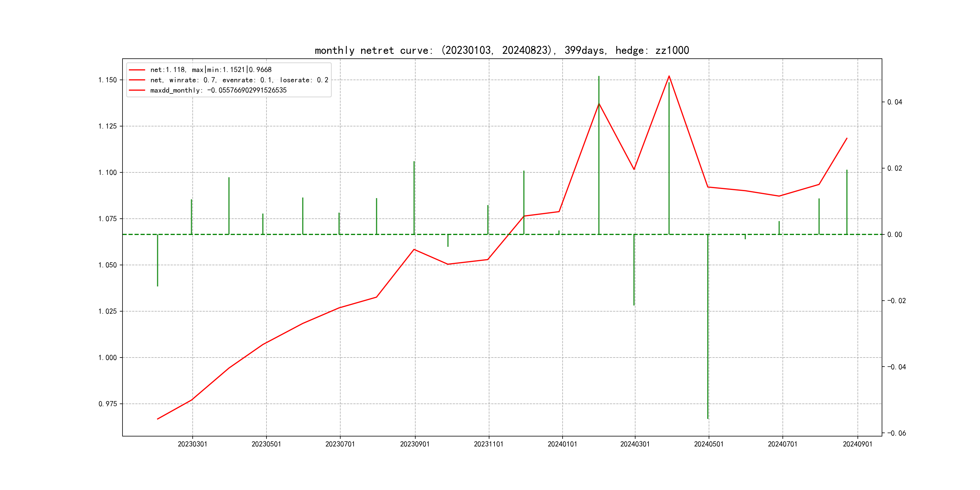Click the 20230301 x-axis label

[x=192, y=444]
